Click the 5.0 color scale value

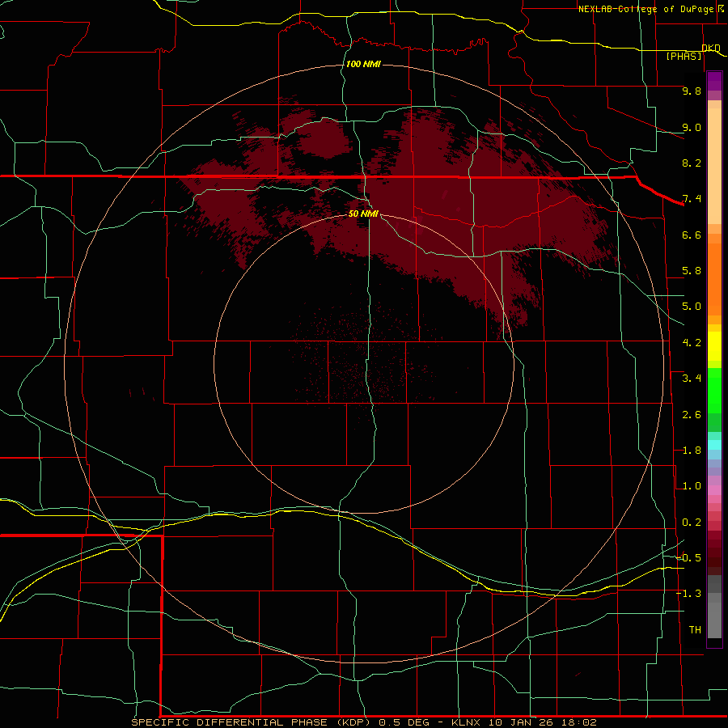[x=692, y=307]
